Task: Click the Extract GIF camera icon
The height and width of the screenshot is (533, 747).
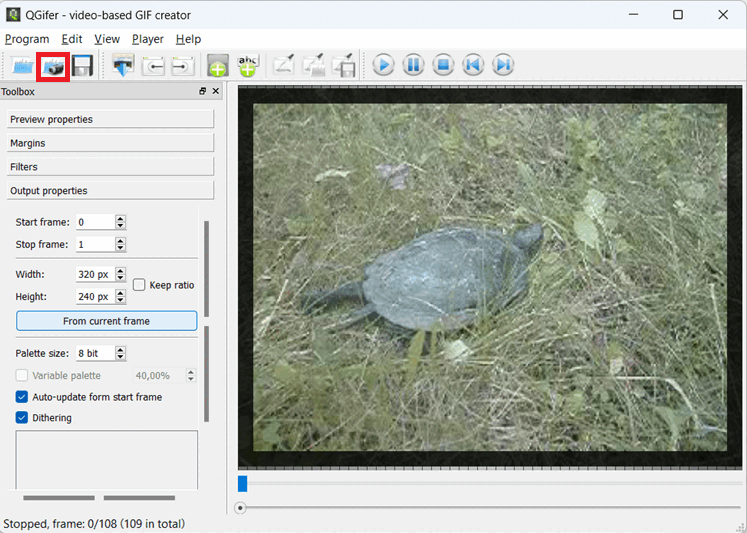Action: tap(53, 66)
